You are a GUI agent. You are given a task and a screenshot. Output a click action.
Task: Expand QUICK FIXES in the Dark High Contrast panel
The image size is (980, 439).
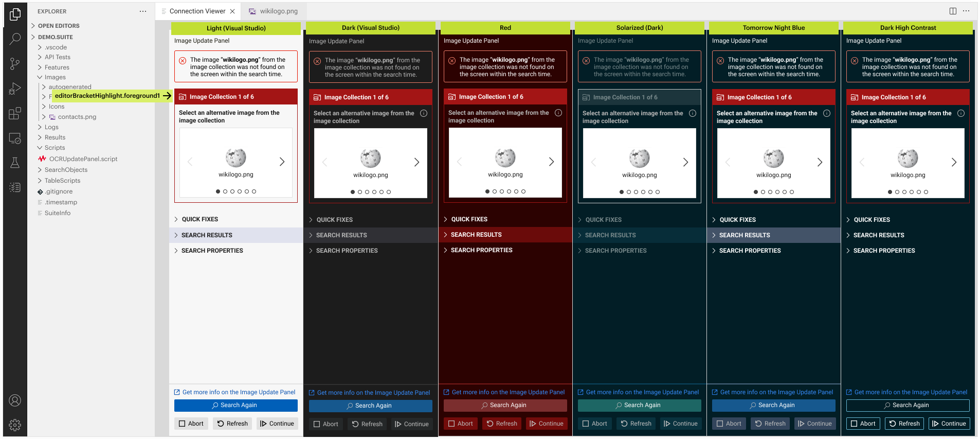pyautogui.click(x=908, y=220)
